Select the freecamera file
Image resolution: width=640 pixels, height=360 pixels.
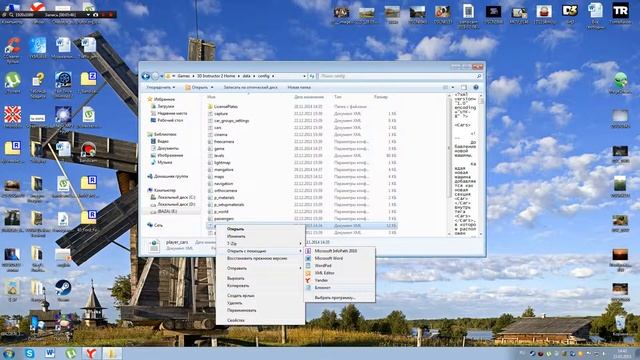click(x=224, y=142)
